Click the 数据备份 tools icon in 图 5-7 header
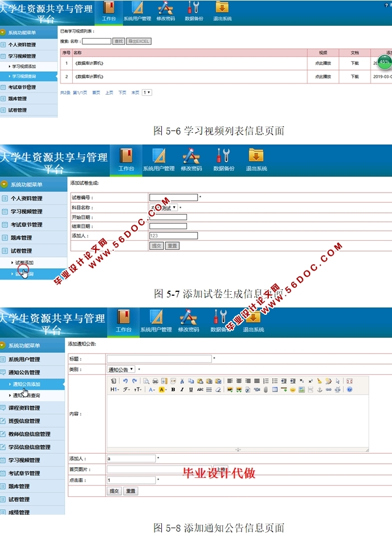 (223, 156)
